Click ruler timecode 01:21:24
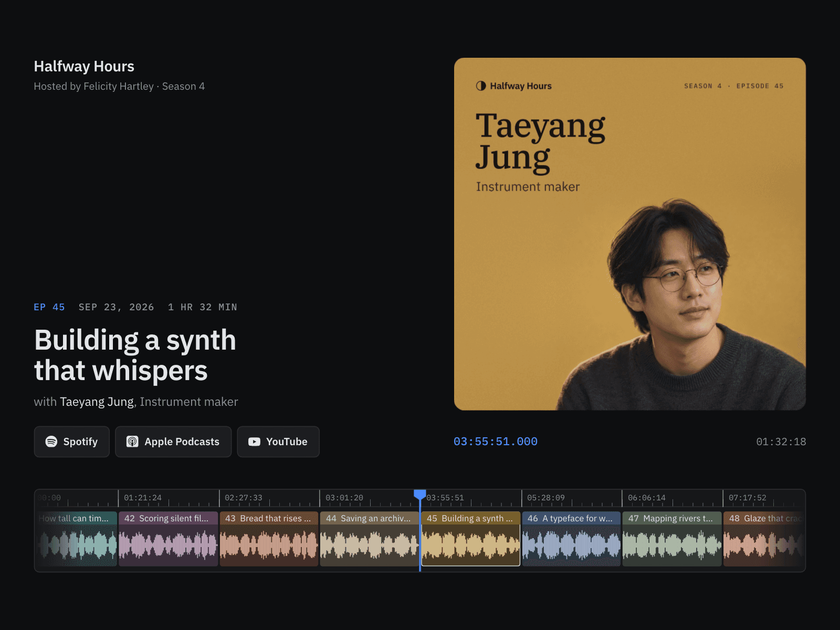840x630 pixels. coord(143,498)
